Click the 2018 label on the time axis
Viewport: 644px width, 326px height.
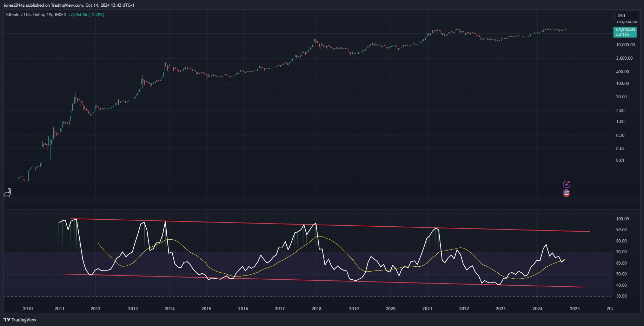[x=316, y=309]
